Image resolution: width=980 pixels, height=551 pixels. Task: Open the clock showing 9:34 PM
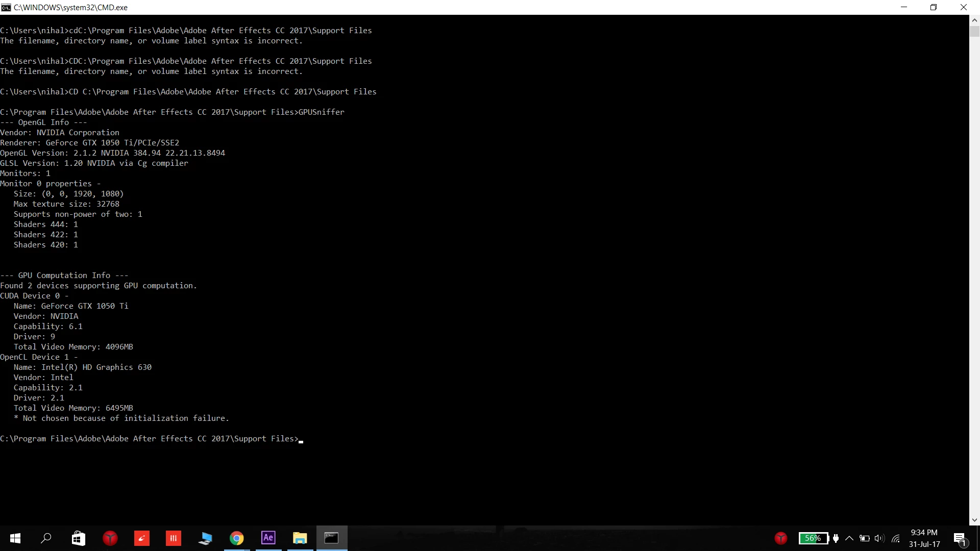coord(924,538)
